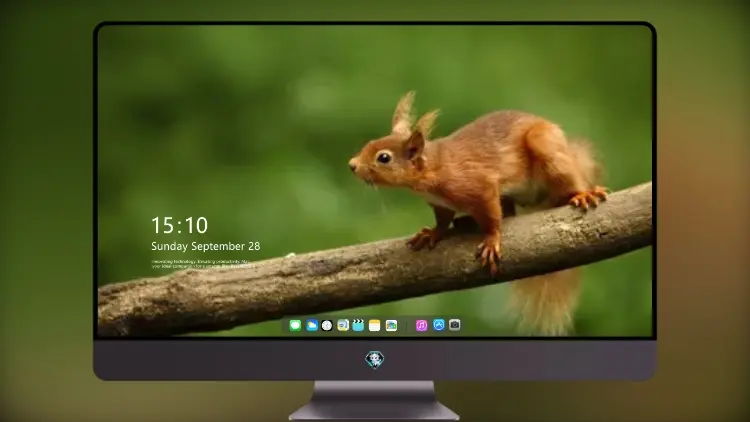Open the Clock app in dock
This screenshot has width=750, height=422.
tap(327, 325)
